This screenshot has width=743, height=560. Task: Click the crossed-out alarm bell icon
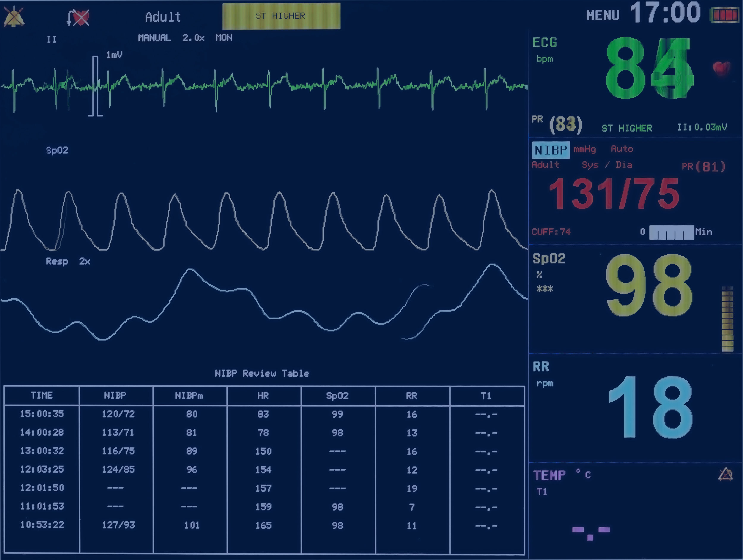[13, 17]
